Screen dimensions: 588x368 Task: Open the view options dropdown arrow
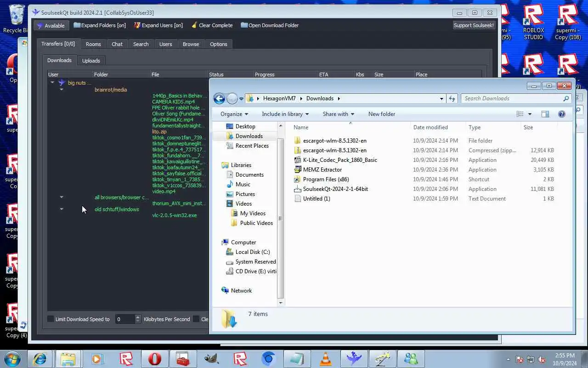pos(530,114)
